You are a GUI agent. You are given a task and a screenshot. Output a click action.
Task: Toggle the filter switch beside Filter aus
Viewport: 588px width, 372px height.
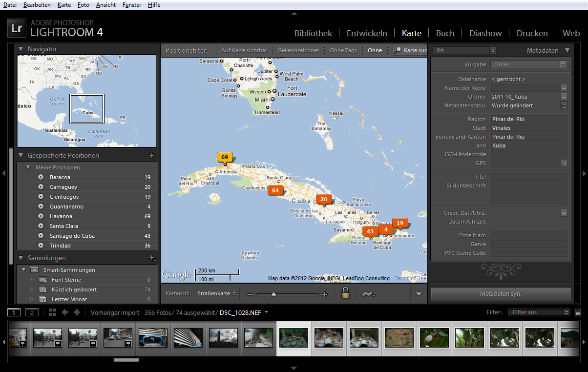point(578,312)
